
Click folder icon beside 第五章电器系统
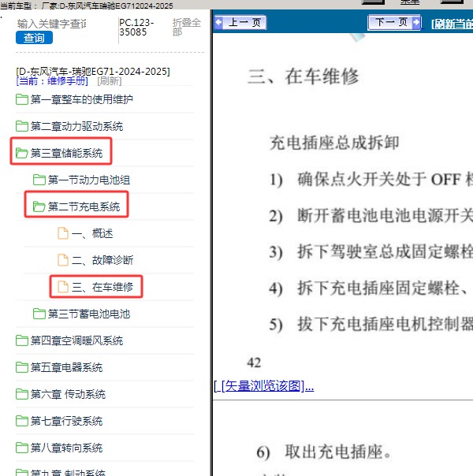(22, 367)
